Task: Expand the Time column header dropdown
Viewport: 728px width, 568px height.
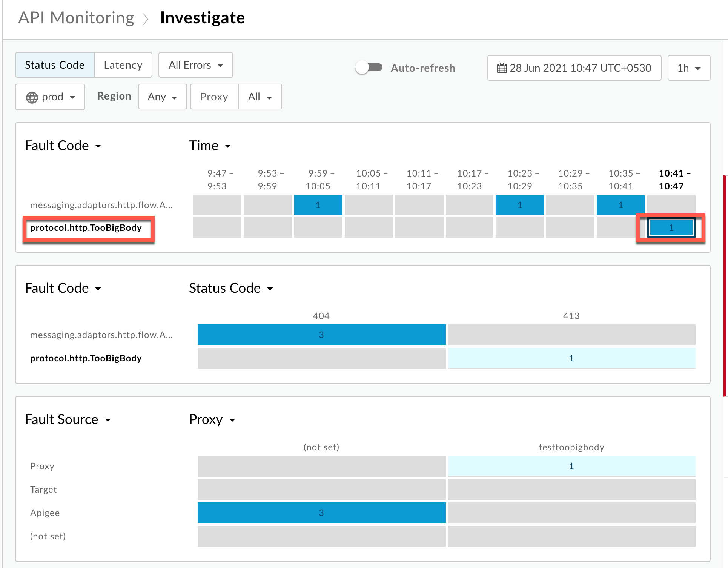Action: click(x=210, y=146)
